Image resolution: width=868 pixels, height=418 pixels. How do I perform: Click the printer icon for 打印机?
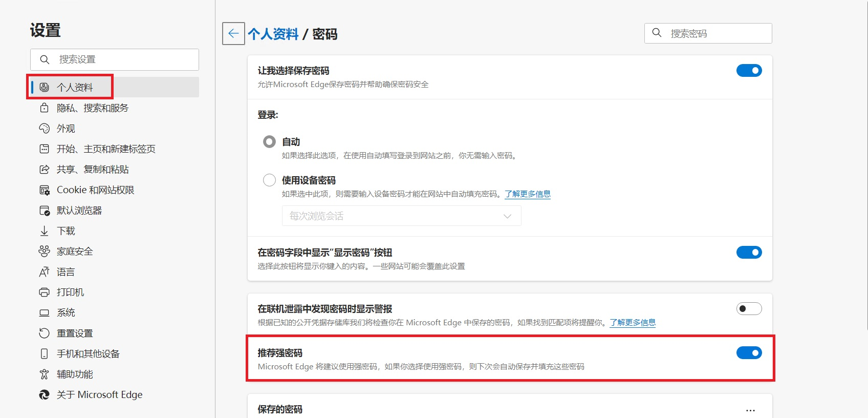click(x=45, y=292)
